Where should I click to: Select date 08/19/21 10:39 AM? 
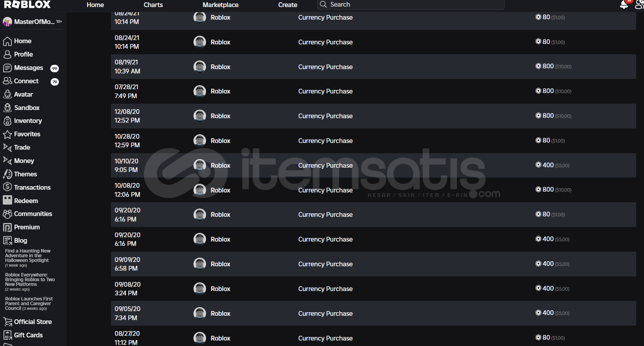128,67
